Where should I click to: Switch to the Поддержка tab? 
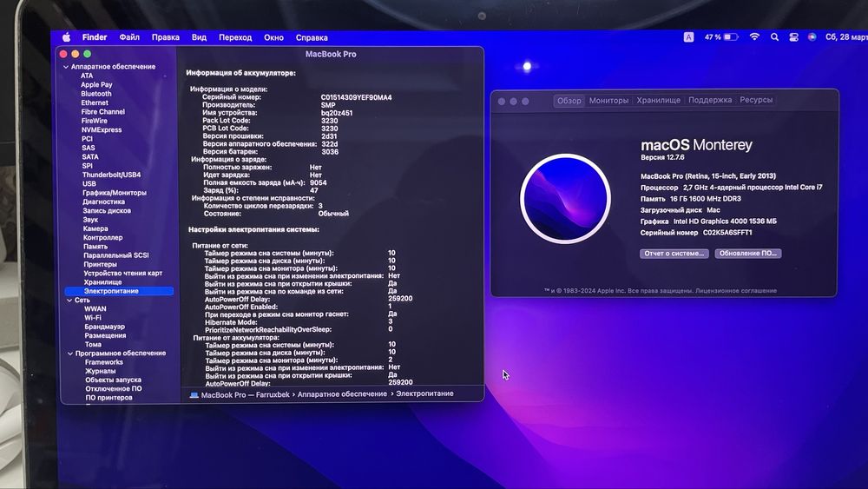(710, 100)
